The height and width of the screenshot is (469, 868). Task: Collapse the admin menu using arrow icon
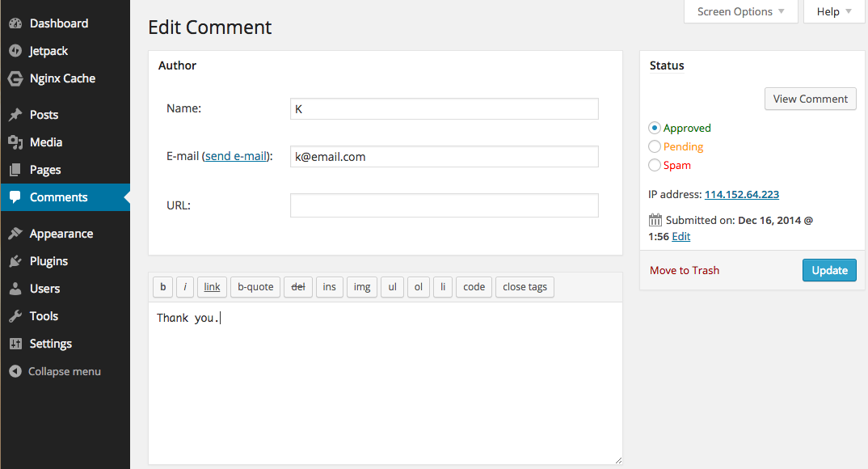(15, 371)
